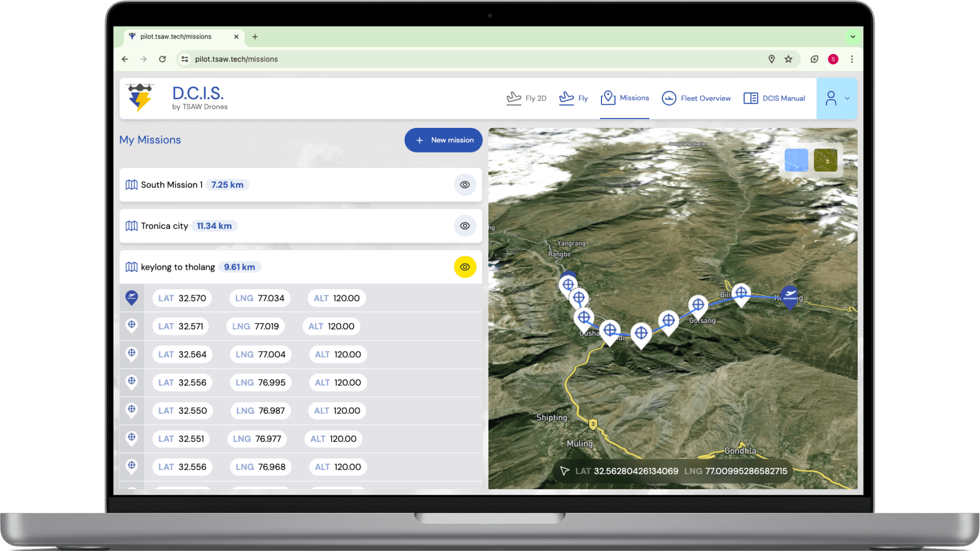Click the TSAW drone lightning logo
Screen dimensions: 980x551
140,98
